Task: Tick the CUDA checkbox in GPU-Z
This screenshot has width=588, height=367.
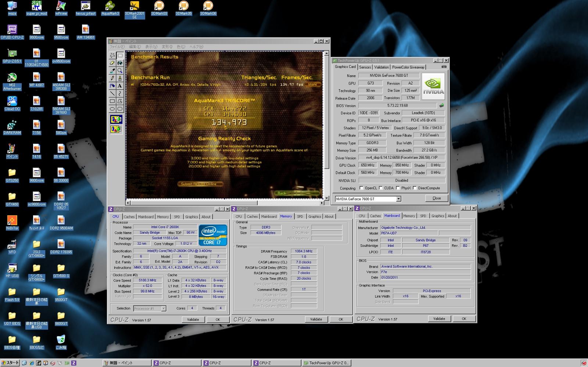Action: pos(381,188)
